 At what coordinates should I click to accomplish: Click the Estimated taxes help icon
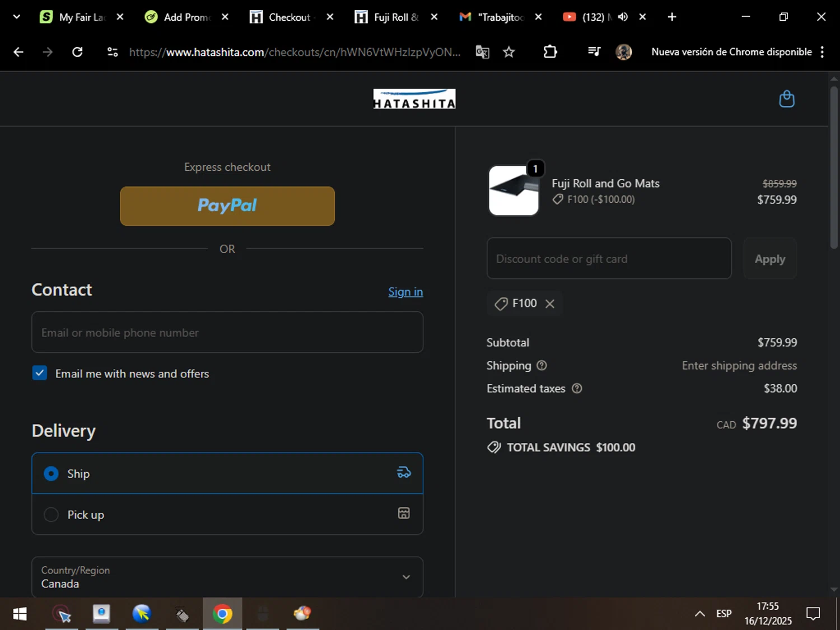pos(577,389)
